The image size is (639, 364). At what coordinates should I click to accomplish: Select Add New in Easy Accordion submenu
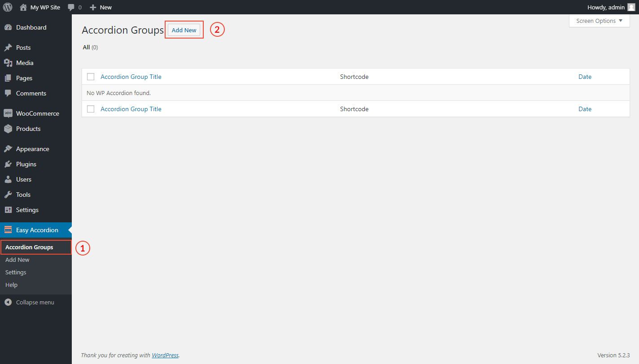click(18, 260)
